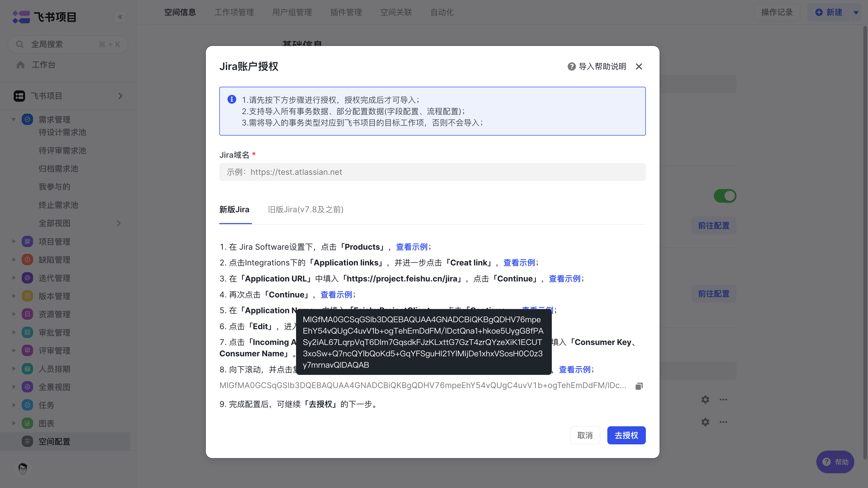Screen dimensions: 868x488
Task: Open the 飞书项目 space chevron
Action: (120, 96)
